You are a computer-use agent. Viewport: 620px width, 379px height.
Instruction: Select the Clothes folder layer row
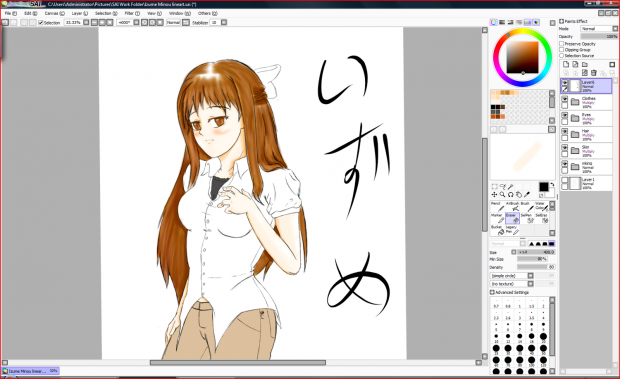(586, 102)
